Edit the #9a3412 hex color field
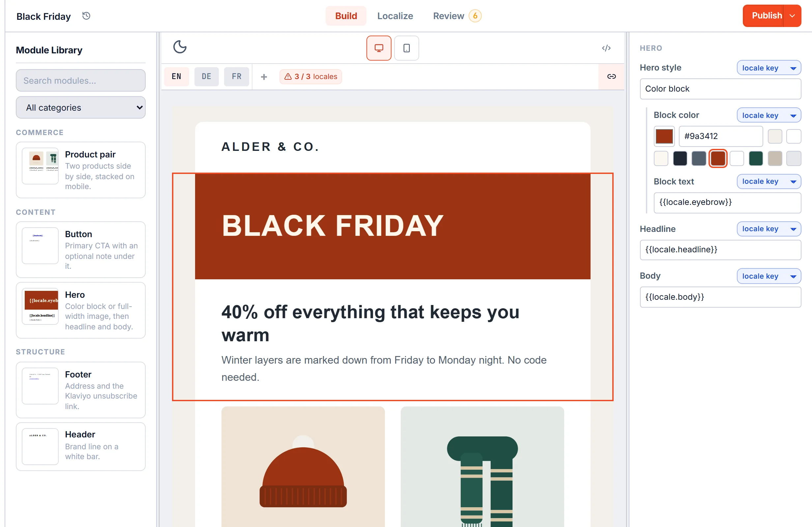The width and height of the screenshot is (812, 527). pos(721,136)
